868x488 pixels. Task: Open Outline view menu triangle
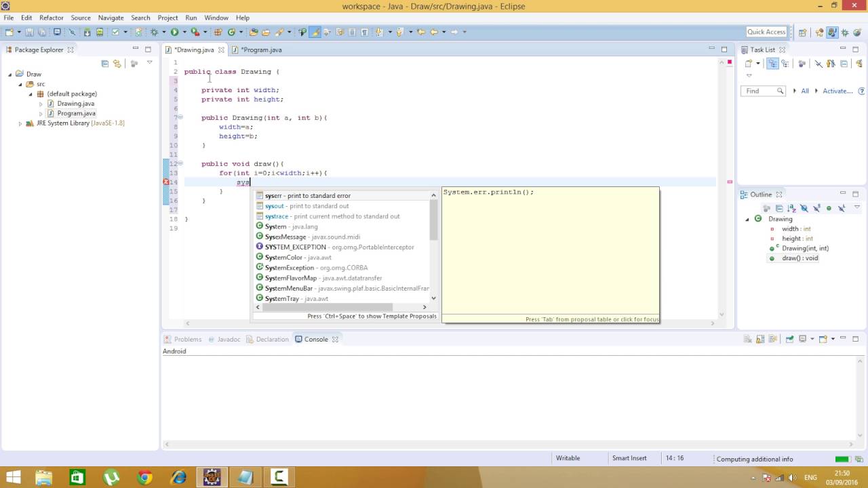click(857, 207)
